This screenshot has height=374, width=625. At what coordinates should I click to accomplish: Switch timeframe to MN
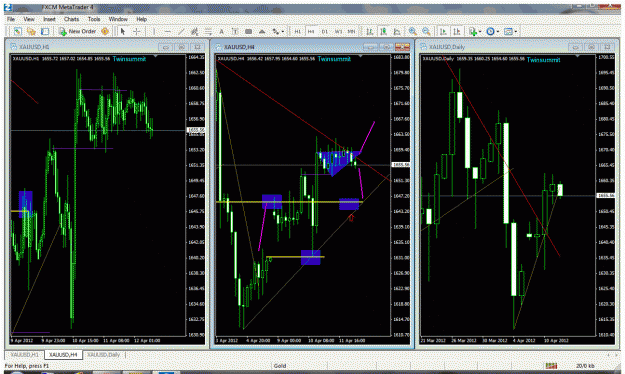[351, 31]
